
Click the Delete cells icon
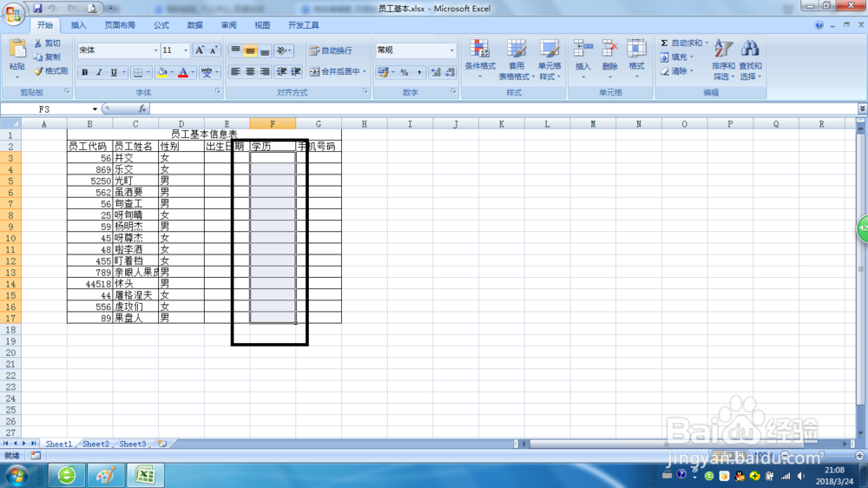point(609,49)
